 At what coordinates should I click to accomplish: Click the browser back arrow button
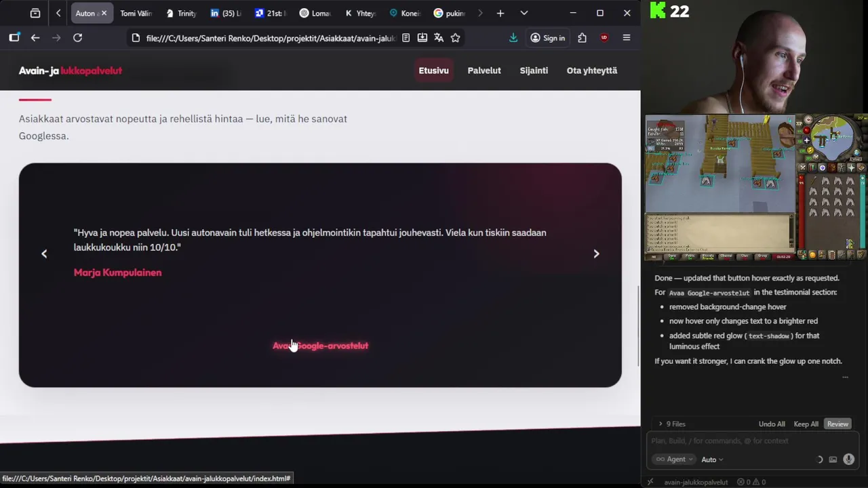coord(35,38)
